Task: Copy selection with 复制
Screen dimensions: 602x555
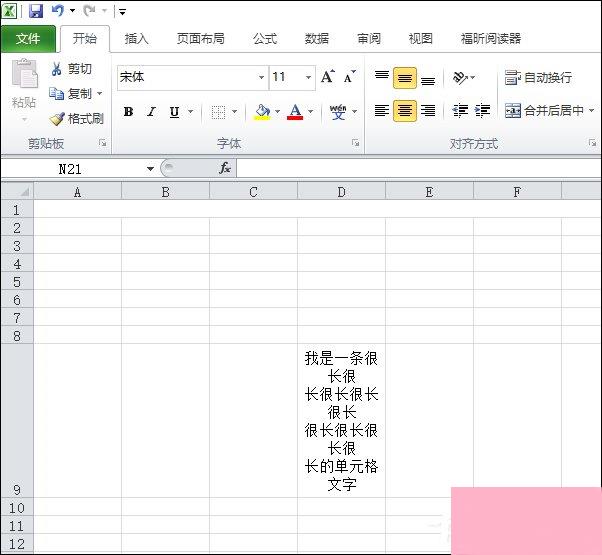Action: 70,94
